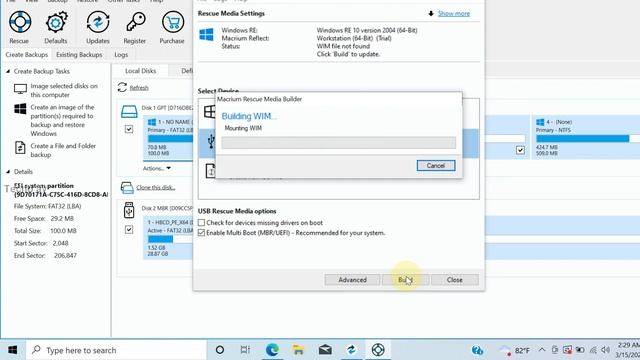This screenshot has height=360, width=640.
Task: Switch to the Macrium Reflect taskbar icon
Action: (351, 350)
